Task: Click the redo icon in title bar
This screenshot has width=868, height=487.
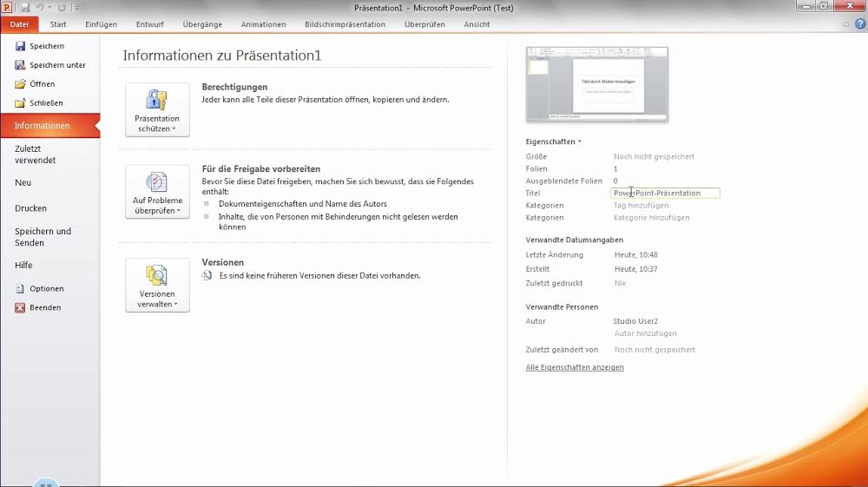Action: (x=62, y=8)
